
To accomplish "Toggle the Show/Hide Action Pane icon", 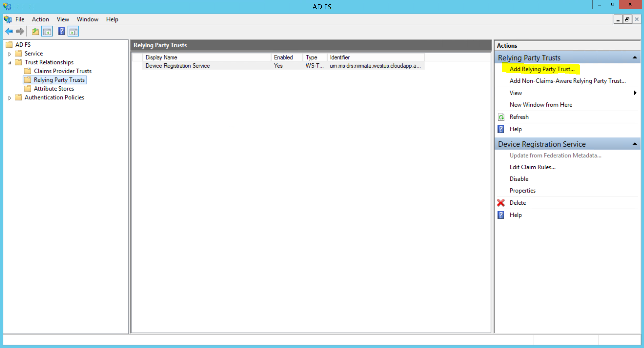I will (73, 31).
